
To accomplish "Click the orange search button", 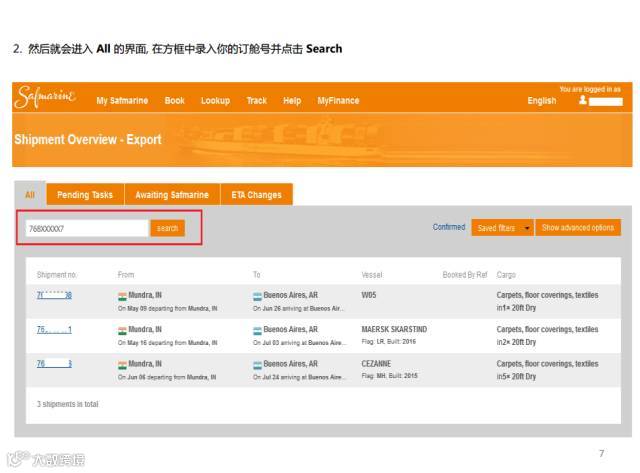I will (x=167, y=228).
